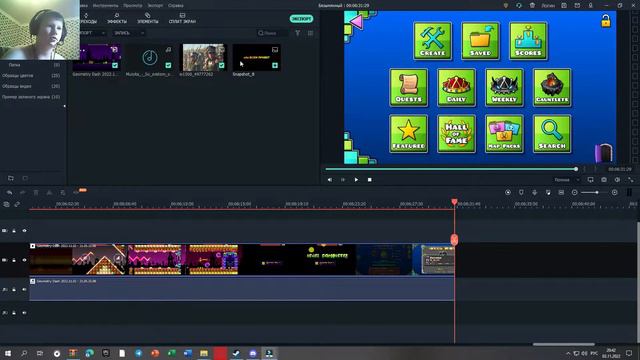Mute the empty bottom audio track
640x360 pixels.
pyautogui.click(x=24, y=313)
